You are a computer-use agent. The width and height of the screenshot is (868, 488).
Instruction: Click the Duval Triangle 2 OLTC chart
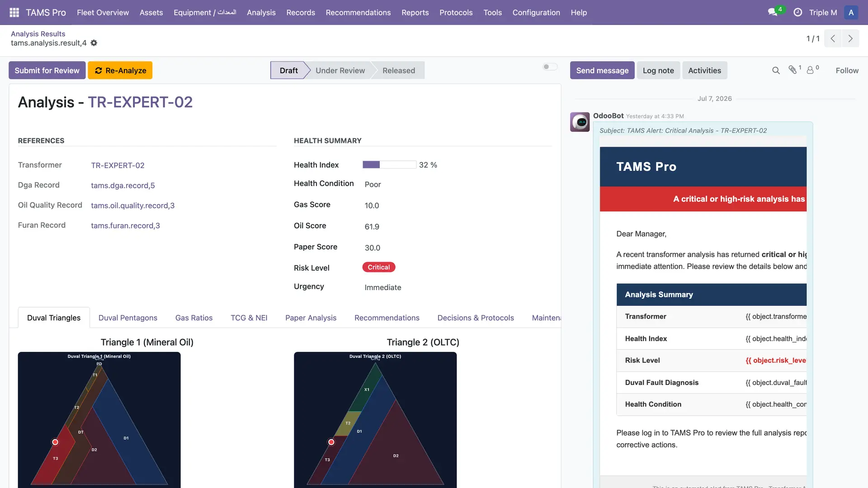point(375,420)
